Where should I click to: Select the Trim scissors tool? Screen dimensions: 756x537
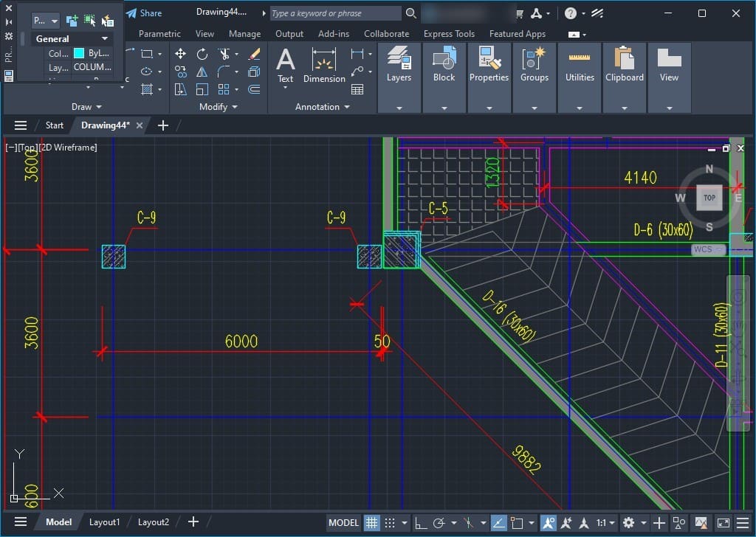coord(224,54)
